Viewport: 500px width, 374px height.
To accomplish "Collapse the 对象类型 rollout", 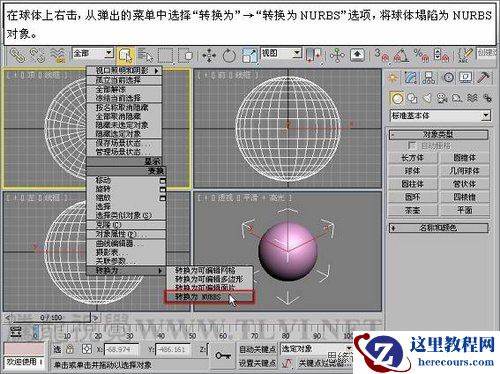I will (439, 135).
